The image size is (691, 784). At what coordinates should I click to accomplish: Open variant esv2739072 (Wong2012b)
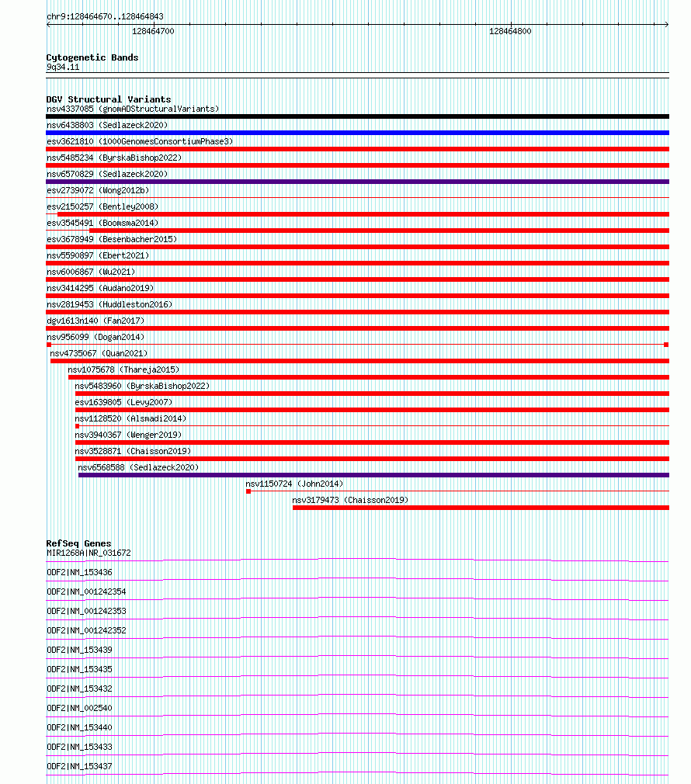pos(98,190)
